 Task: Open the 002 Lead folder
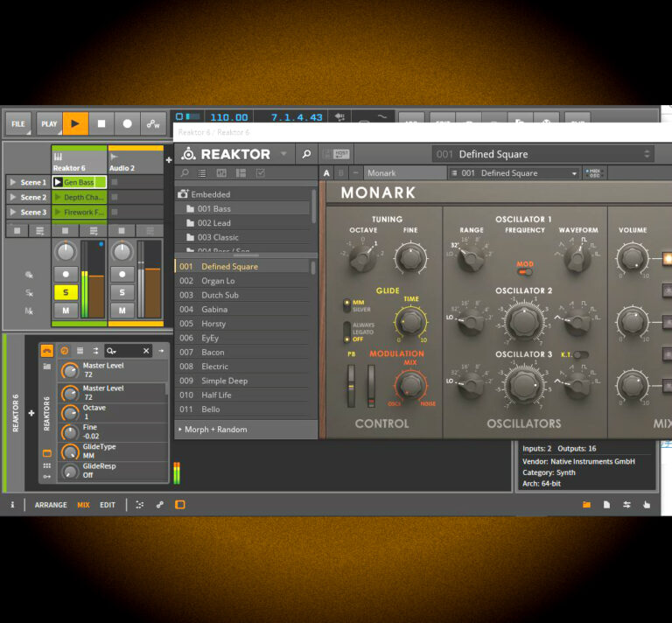coord(243,223)
